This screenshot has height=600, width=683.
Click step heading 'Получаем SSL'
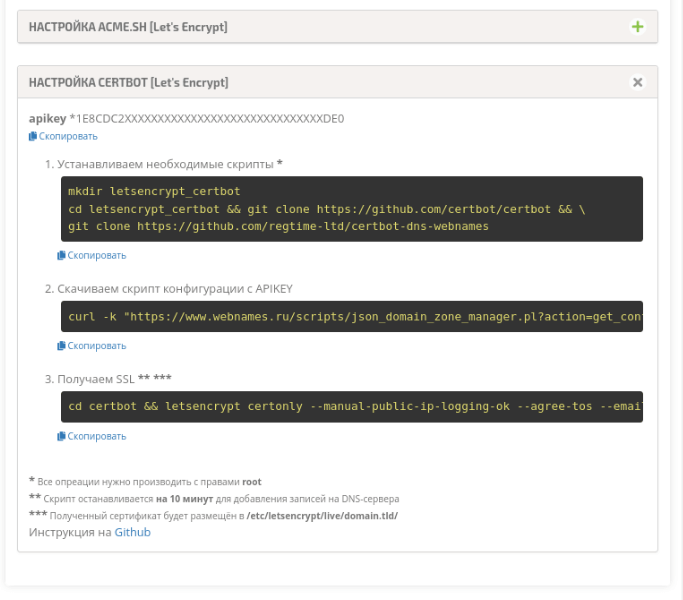(96, 379)
